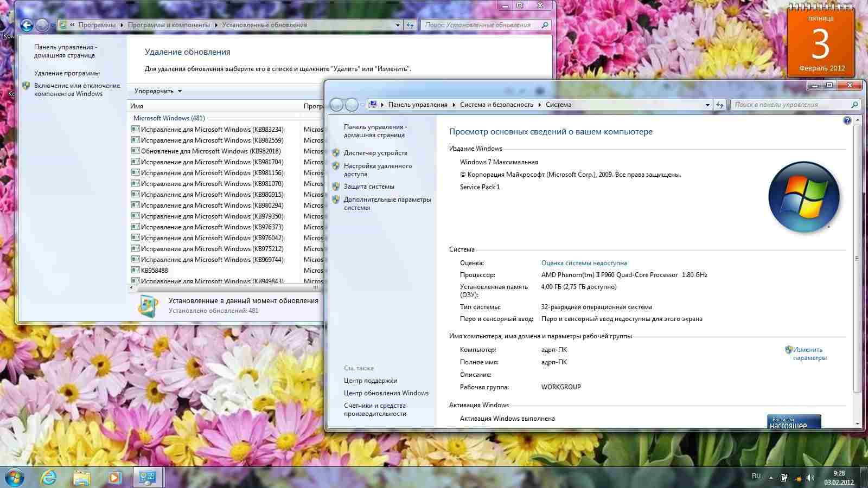Click shield icon beside Диспетчер устройств
Screen dimensions: 868x488
[x=336, y=153]
